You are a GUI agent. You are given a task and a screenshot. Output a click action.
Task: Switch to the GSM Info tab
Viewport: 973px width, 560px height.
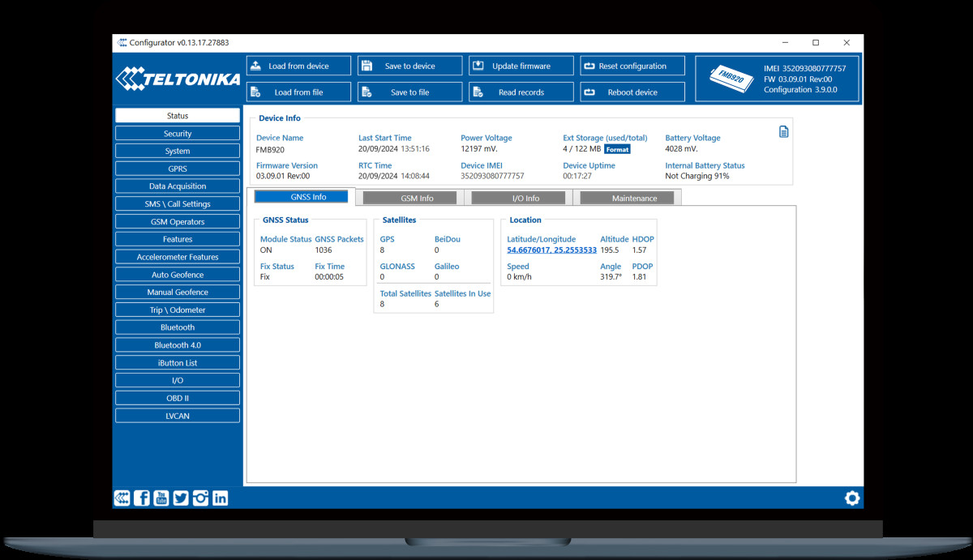pyautogui.click(x=410, y=198)
